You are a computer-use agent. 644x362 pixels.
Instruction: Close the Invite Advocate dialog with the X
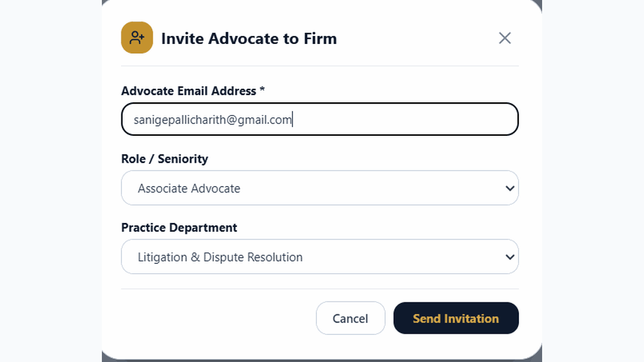point(505,38)
